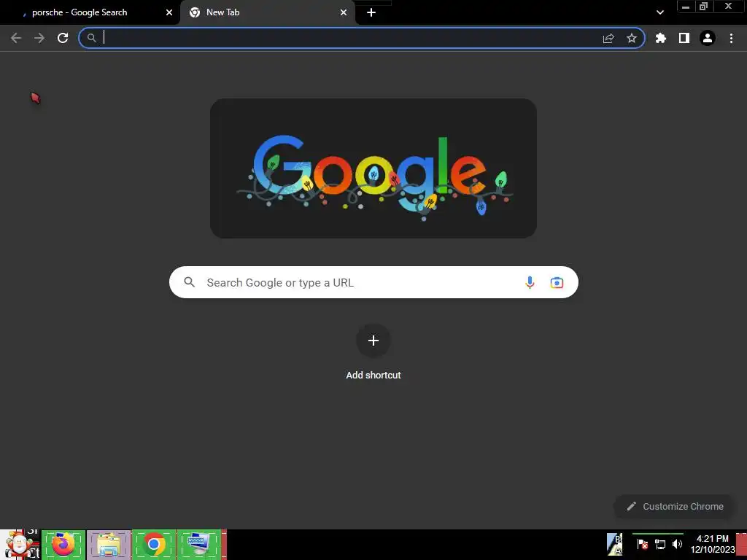Image resolution: width=747 pixels, height=560 pixels.
Task: Select the New Tab browser tab
Action: [268, 12]
